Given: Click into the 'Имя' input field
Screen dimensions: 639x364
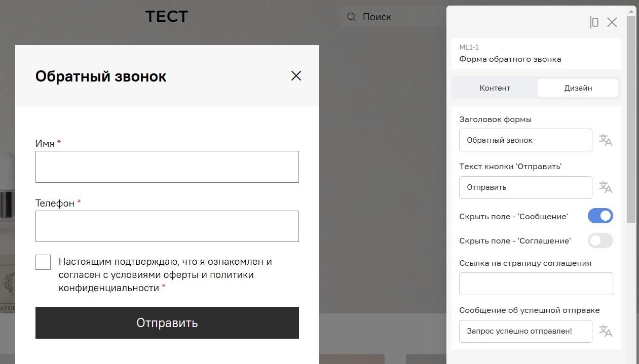Looking at the screenshot, I should (x=167, y=167).
